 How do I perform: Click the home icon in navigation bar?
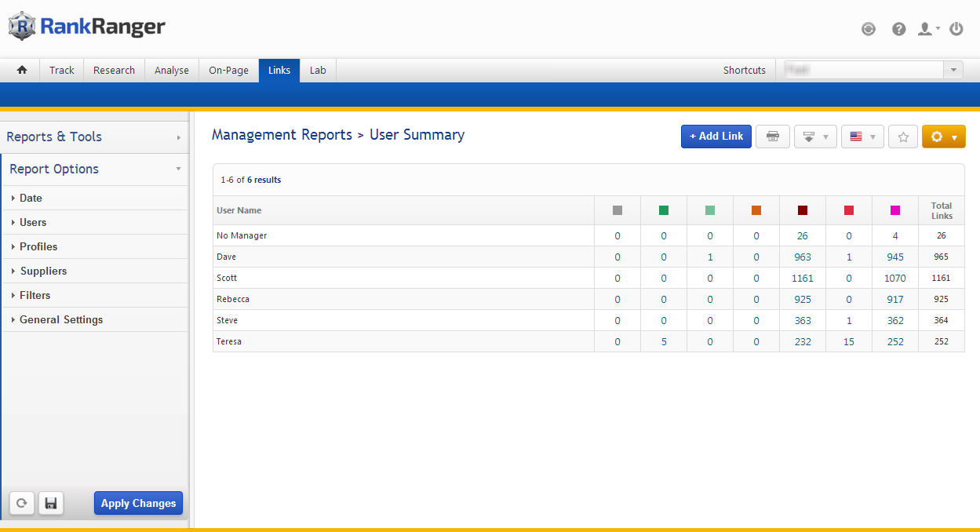click(x=22, y=70)
